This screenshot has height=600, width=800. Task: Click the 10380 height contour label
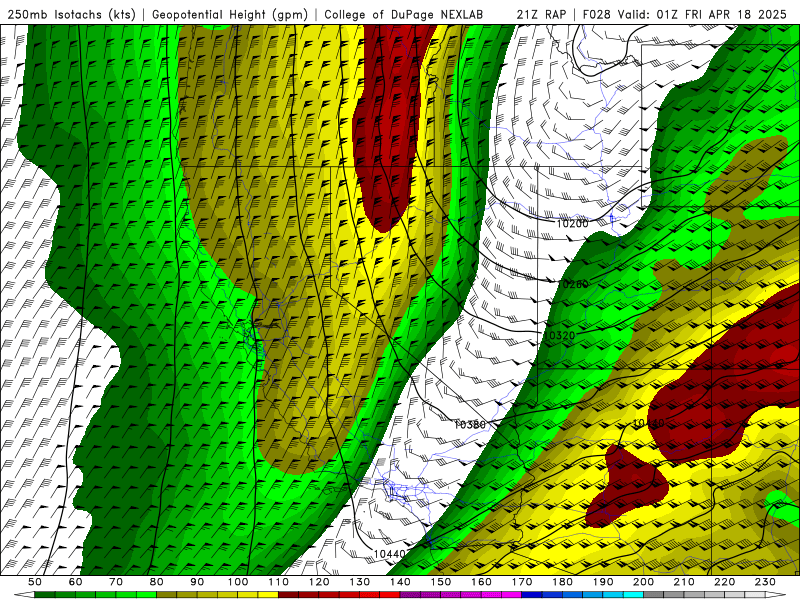click(470, 424)
